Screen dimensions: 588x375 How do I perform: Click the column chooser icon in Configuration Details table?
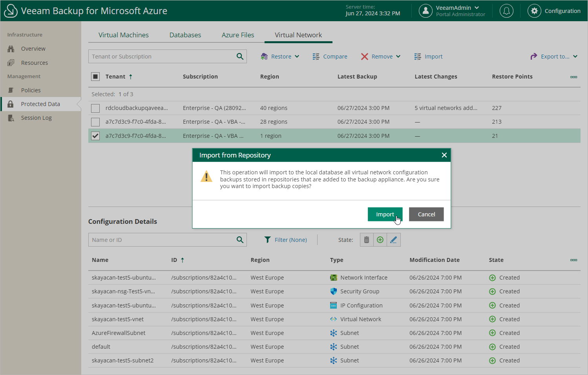pos(573,260)
